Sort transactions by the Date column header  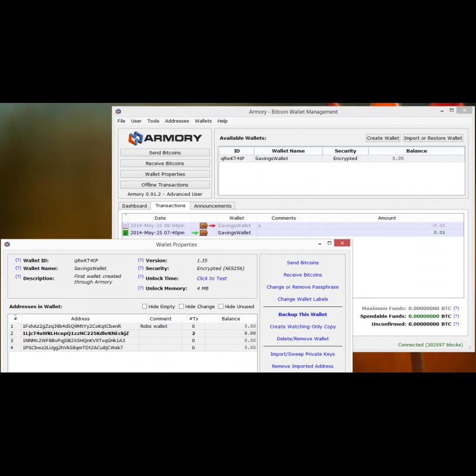tap(160, 218)
